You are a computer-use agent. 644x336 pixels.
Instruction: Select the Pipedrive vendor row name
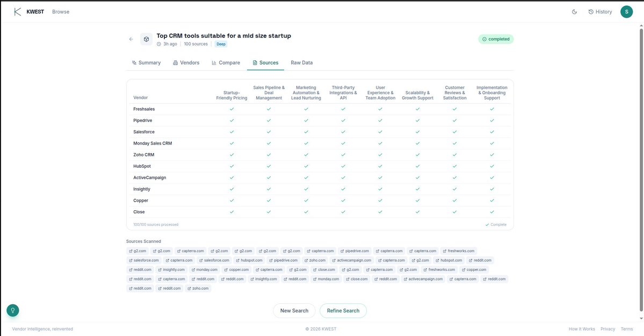[x=142, y=120]
